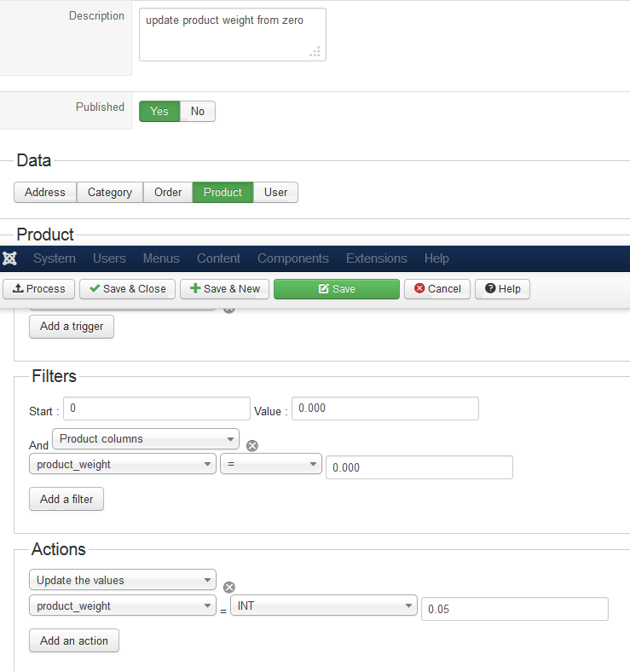Click the Cancel toolbar button
The width and height of the screenshot is (630, 672).
click(x=437, y=289)
